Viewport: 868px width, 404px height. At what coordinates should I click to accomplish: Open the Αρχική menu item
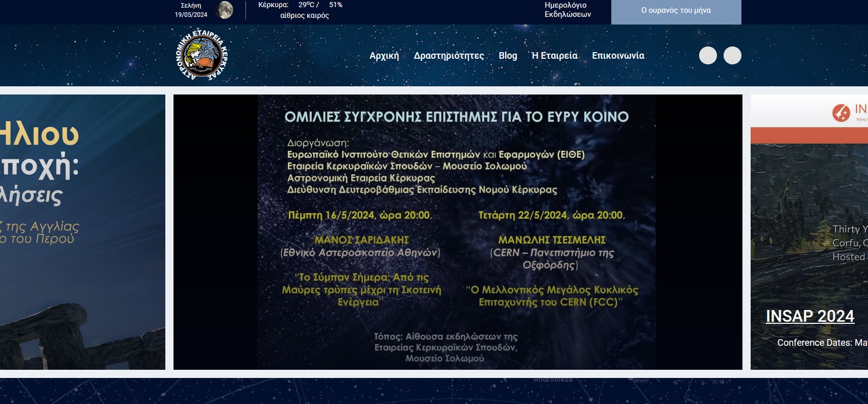coord(384,56)
